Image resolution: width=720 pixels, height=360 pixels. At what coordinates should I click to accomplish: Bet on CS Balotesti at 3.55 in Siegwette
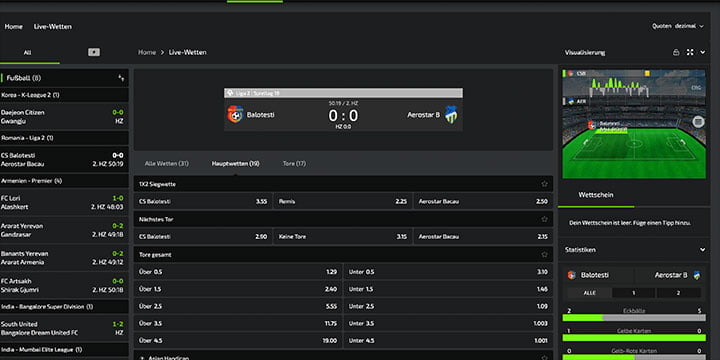(203, 202)
